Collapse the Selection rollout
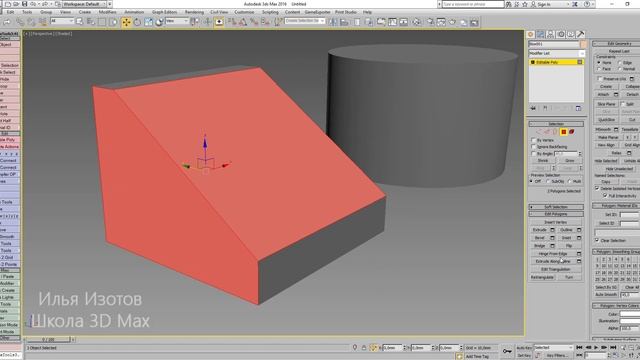Viewport: 640px width, 360px height. point(556,124)
